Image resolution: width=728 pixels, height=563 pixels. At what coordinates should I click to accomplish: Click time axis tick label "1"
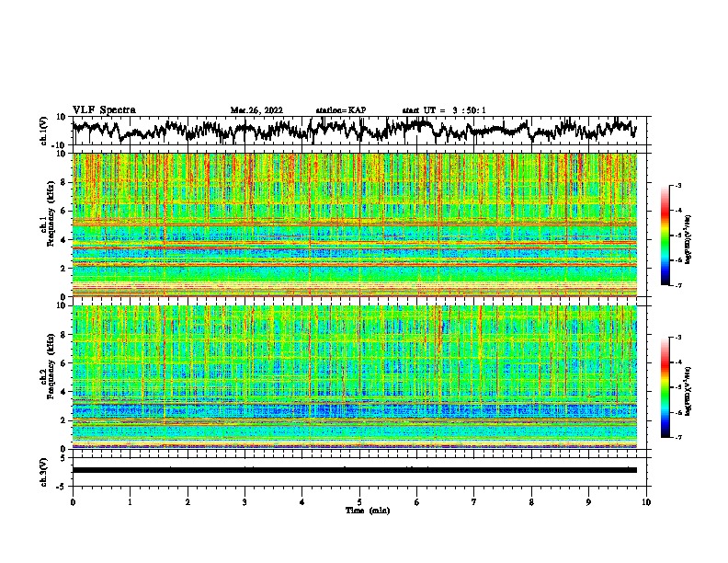tap(130, 501)
